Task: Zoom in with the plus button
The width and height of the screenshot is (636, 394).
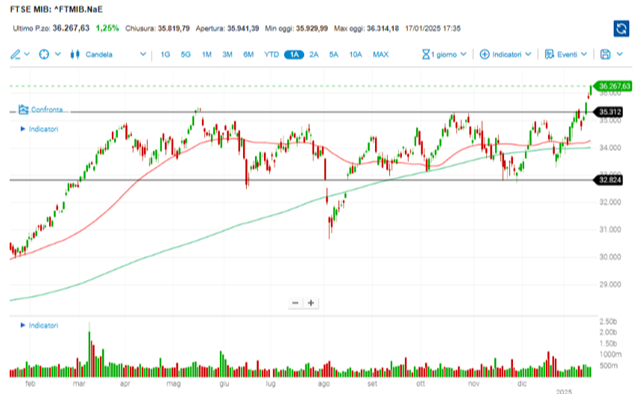Action: click(311, 303)
